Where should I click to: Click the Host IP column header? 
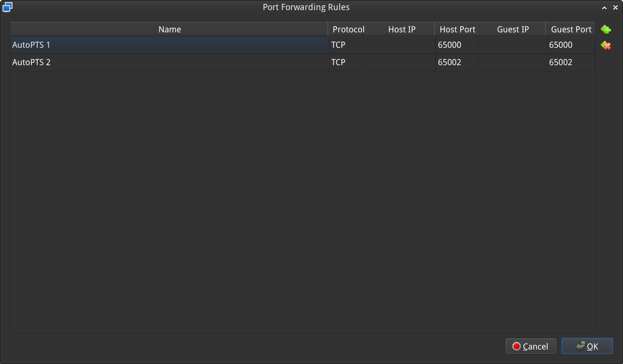(401, 29)
